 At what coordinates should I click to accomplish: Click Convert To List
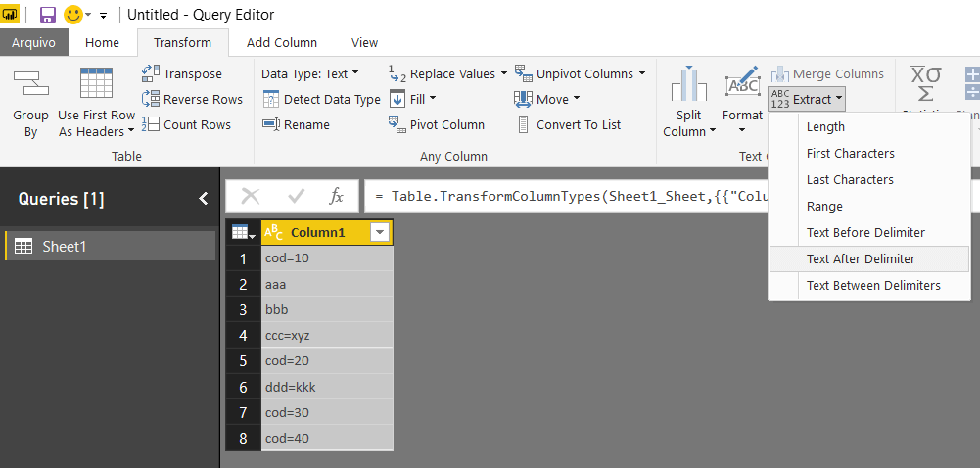click(x=569, y=125)
